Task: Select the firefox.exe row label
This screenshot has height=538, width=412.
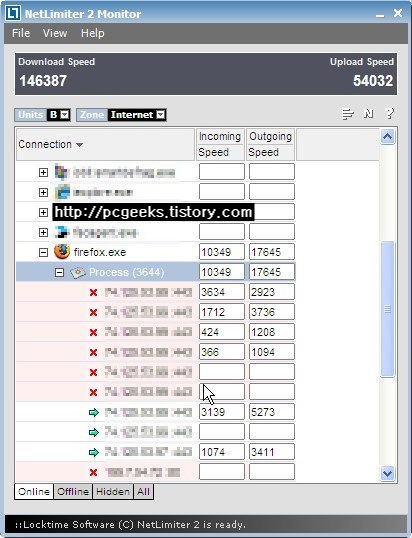Action: (x=100, y=253)
